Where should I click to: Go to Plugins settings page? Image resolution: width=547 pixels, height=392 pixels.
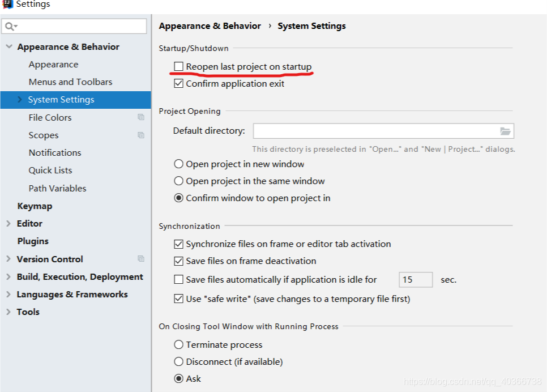[x=33, y=241]
